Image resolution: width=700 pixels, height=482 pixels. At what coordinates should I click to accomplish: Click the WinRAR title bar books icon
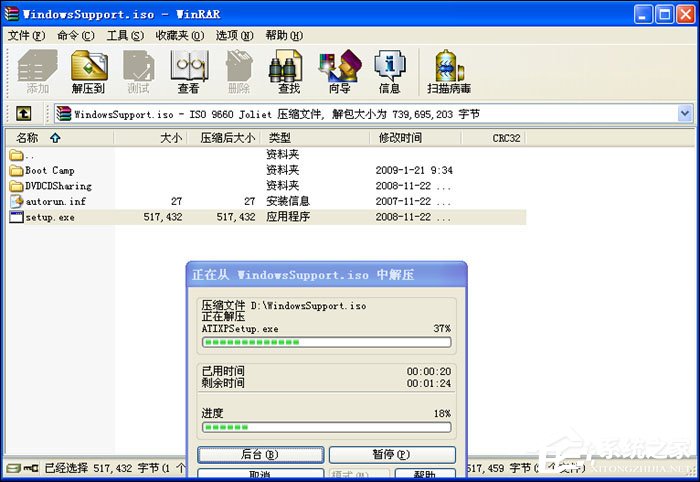[x=11, y=14]
